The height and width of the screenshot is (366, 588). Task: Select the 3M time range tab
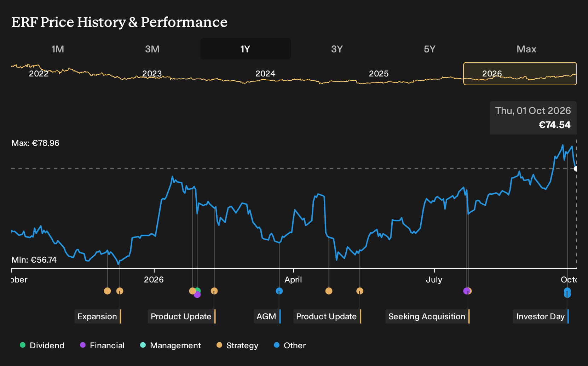click(152, 49)
